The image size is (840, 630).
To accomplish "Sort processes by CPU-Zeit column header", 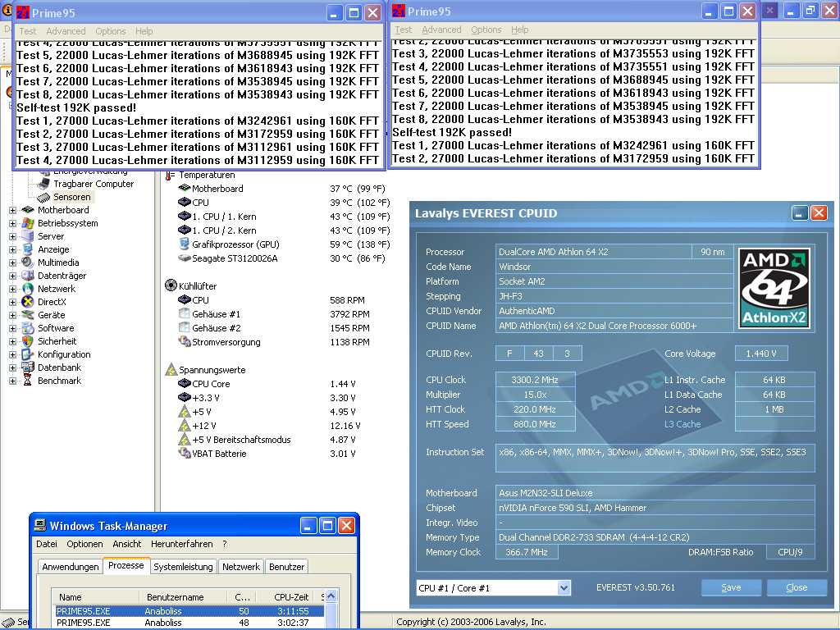I will (x=289, y=597).
